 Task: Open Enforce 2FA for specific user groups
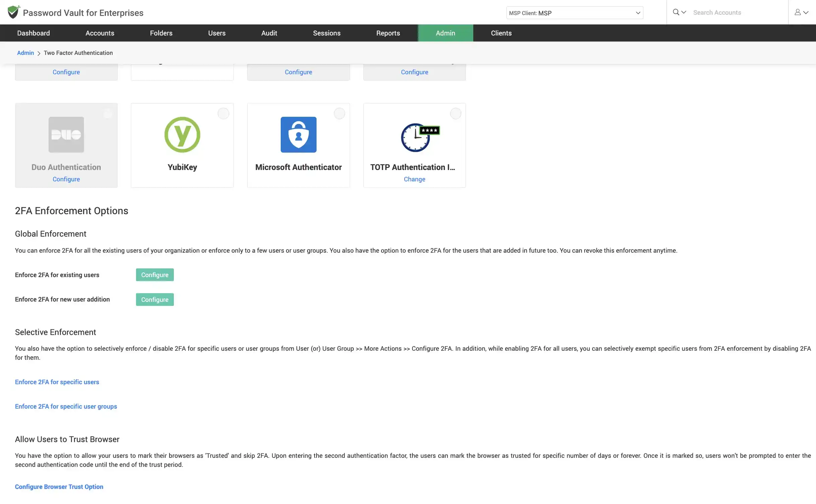[66, 406]
